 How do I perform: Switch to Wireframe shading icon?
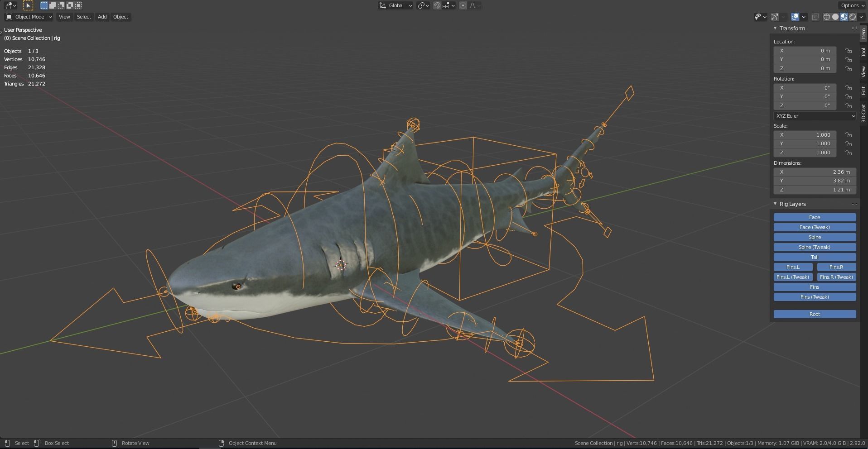[827, 17]
